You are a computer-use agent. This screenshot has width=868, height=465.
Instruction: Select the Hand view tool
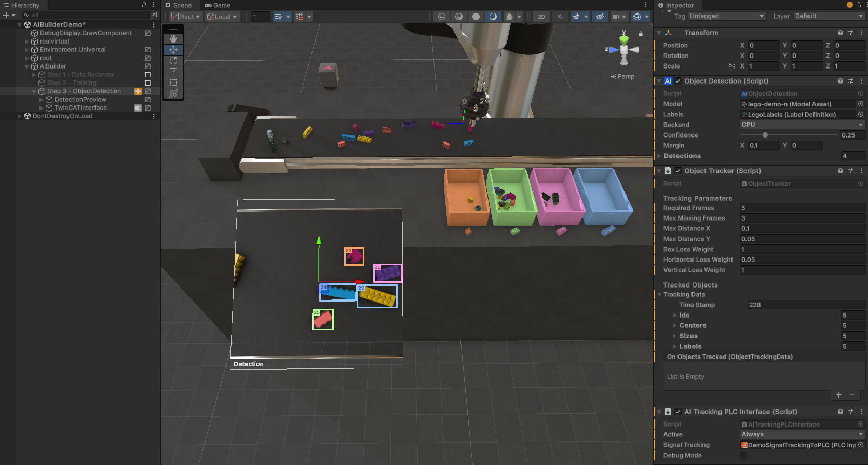click(x=173, y=39)
